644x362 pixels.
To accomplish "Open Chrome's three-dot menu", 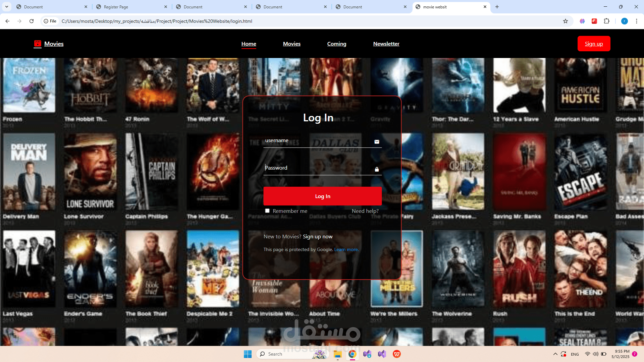I will [x=636, y=21].
